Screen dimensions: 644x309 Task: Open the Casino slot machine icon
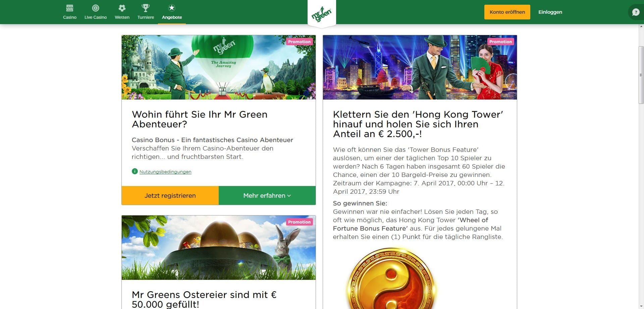tap(70, 8)
